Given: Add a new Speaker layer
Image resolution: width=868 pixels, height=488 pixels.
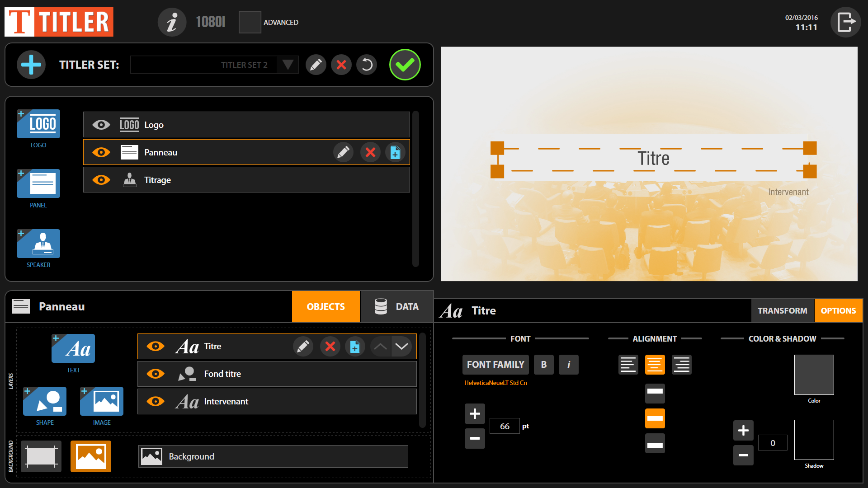Looking at the screenshot, I should click(x=38, y=244).
